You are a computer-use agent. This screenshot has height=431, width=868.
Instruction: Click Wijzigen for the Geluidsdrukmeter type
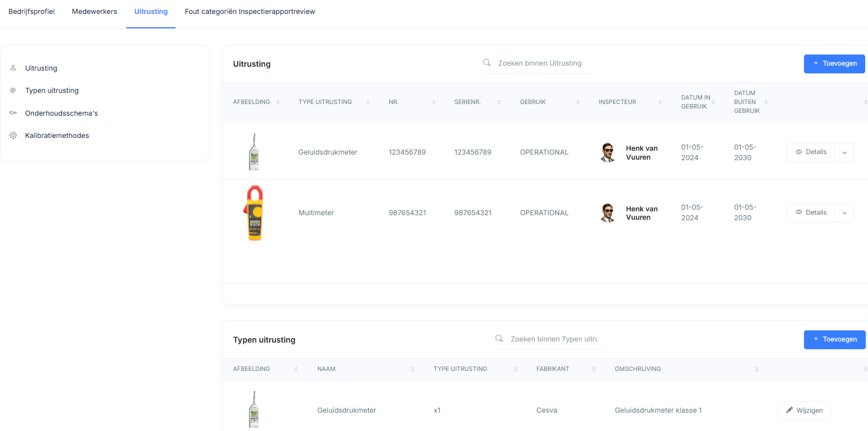coord(804,410)
